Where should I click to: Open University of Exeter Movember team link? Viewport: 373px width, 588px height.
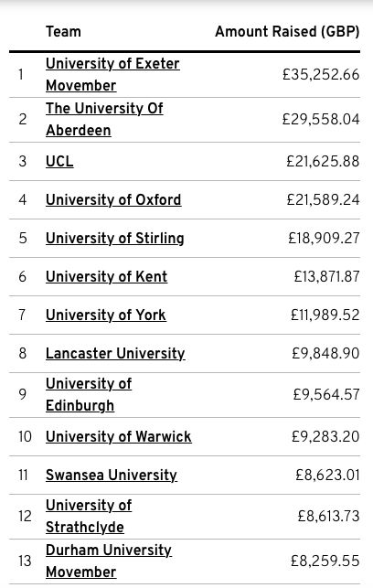click(112, 74)
